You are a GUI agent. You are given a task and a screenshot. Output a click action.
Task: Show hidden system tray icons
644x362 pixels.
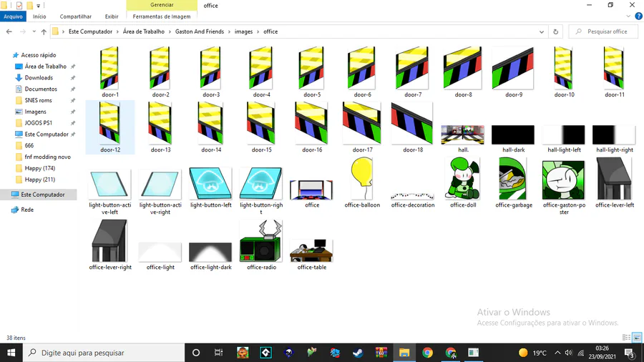pyautogui.click(x=557, y=353)
